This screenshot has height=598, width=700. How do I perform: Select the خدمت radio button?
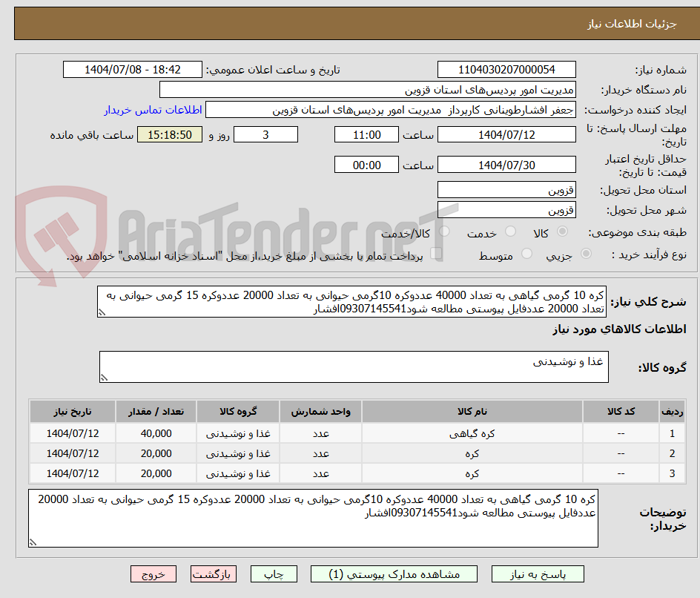point(511,232)
